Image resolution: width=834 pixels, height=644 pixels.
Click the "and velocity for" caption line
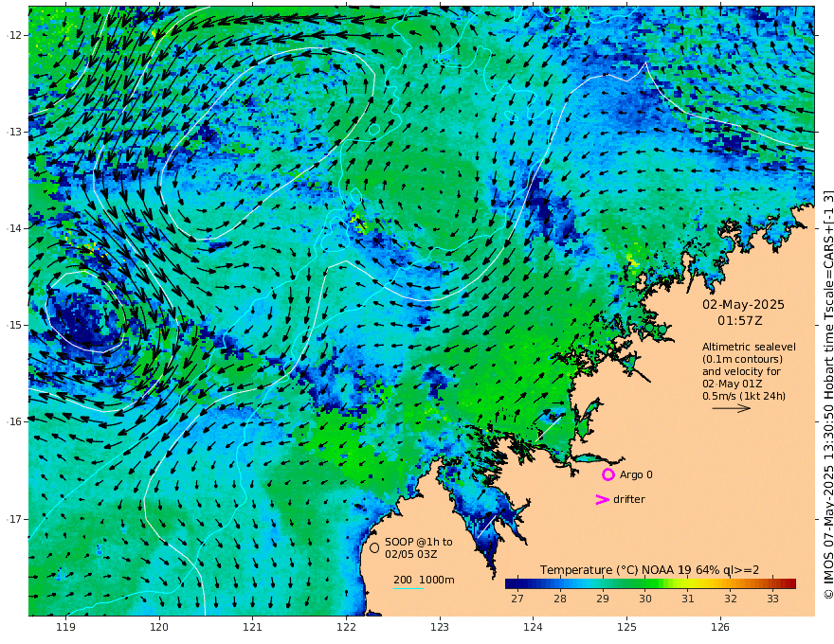click(x=741, y=371)
